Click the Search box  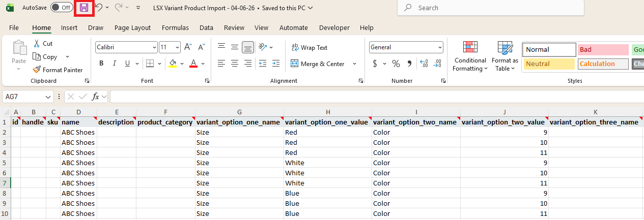click(490, 8)
